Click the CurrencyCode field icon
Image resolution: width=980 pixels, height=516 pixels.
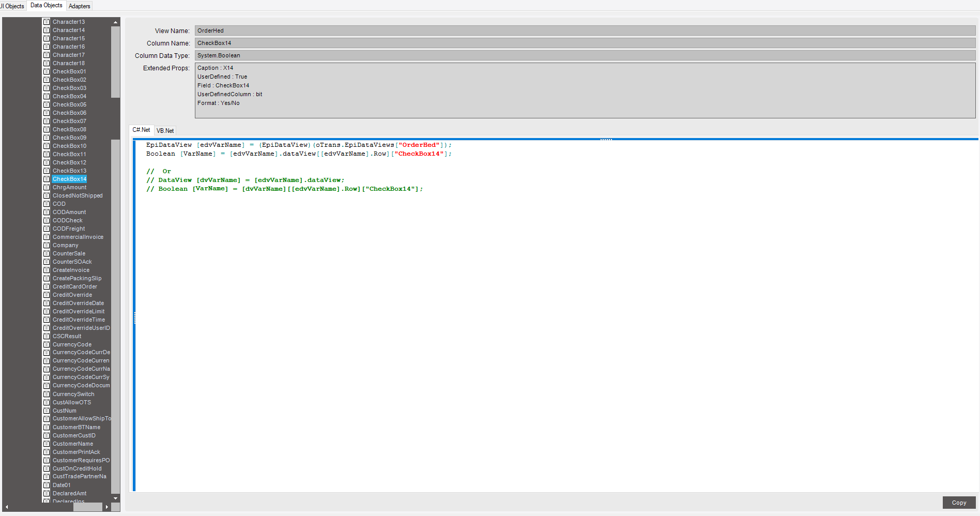(x=47, y=344)
